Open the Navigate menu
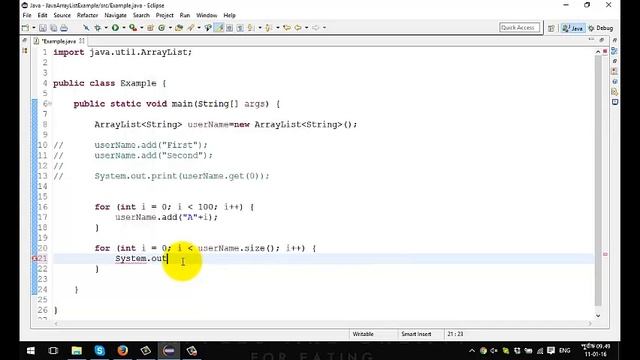Viewport: 640px width, 360px height. [x=116, y=15]
